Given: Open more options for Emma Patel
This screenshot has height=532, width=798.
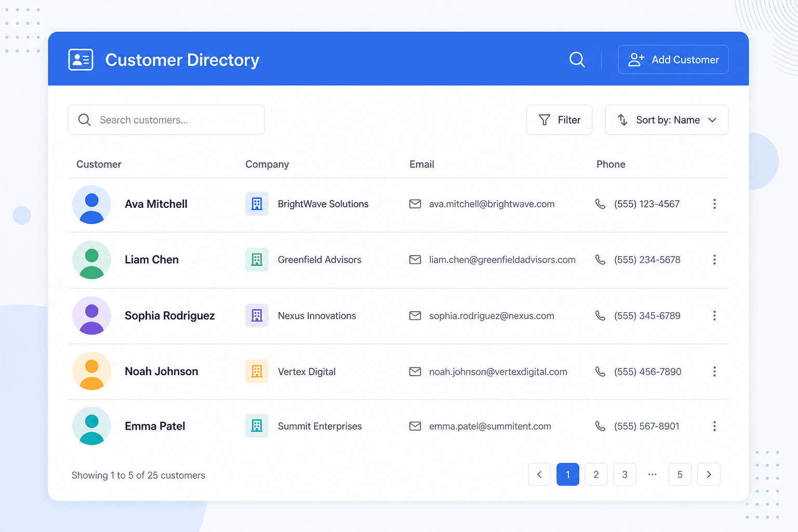Looking at the screenshot, I should tap(714, 426).
